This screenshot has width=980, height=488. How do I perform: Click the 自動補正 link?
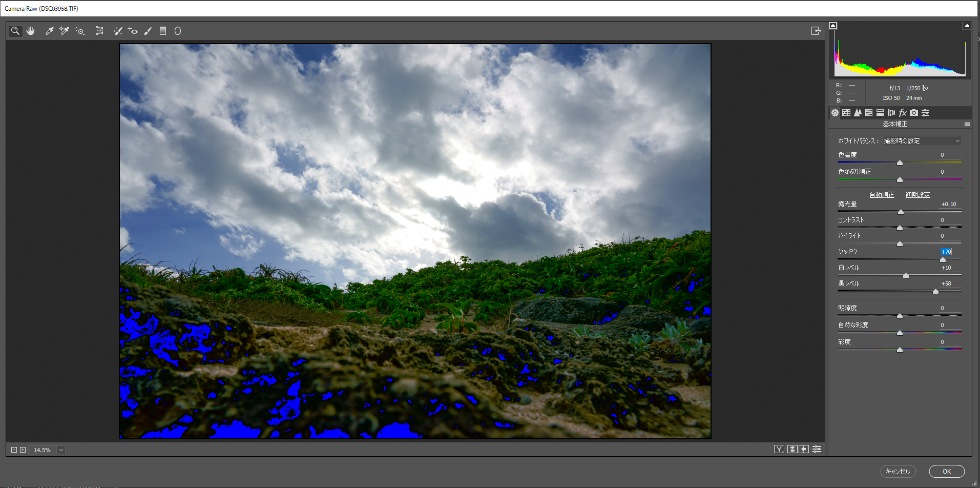pos(882,195)
